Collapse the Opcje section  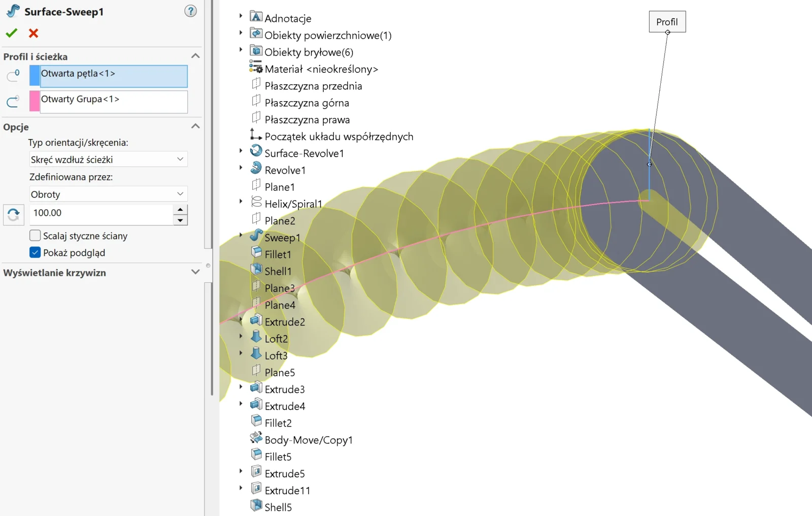195,126
